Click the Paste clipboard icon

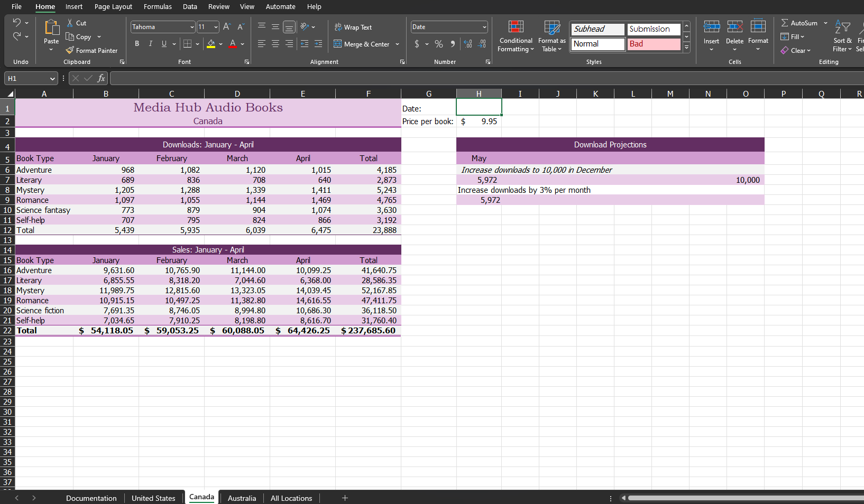point(51,27)
